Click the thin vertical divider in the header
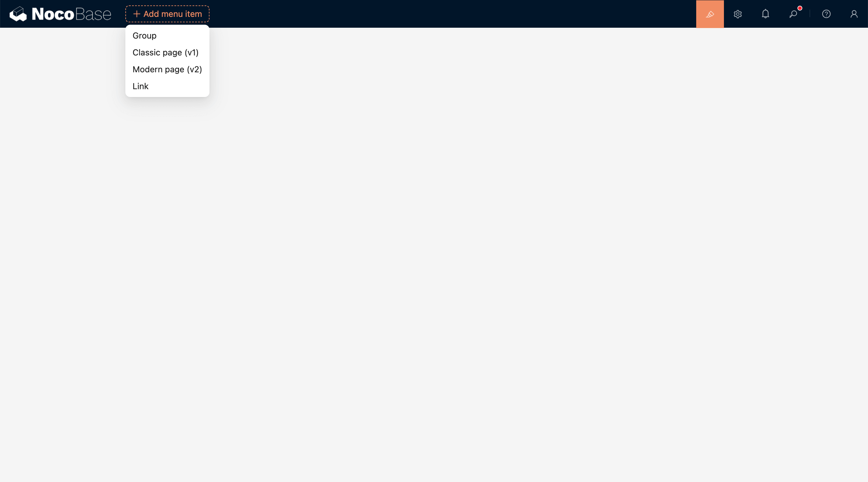This screenshot has height=482, width=868. tap(810, 14)
